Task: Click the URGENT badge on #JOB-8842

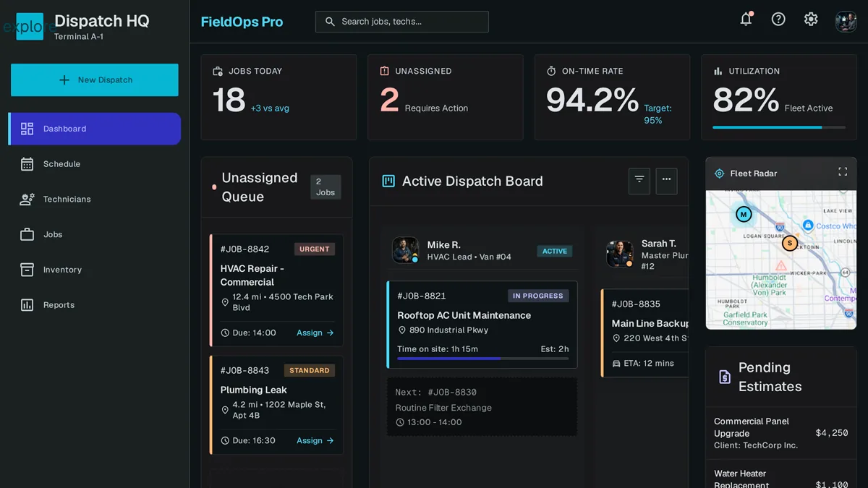Action: coord(315,249)
